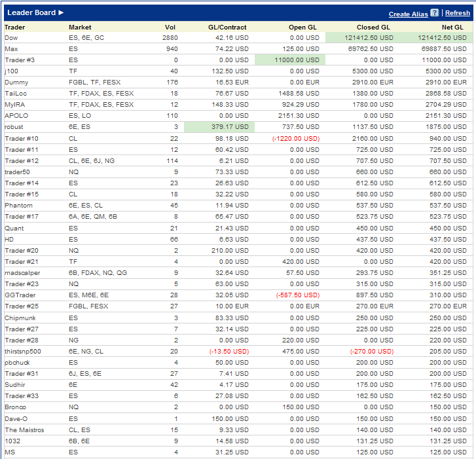The width and height of the screenshot is (476, 459).
Task: Click Trader #12's volume 114
Action: coord(172,161)
